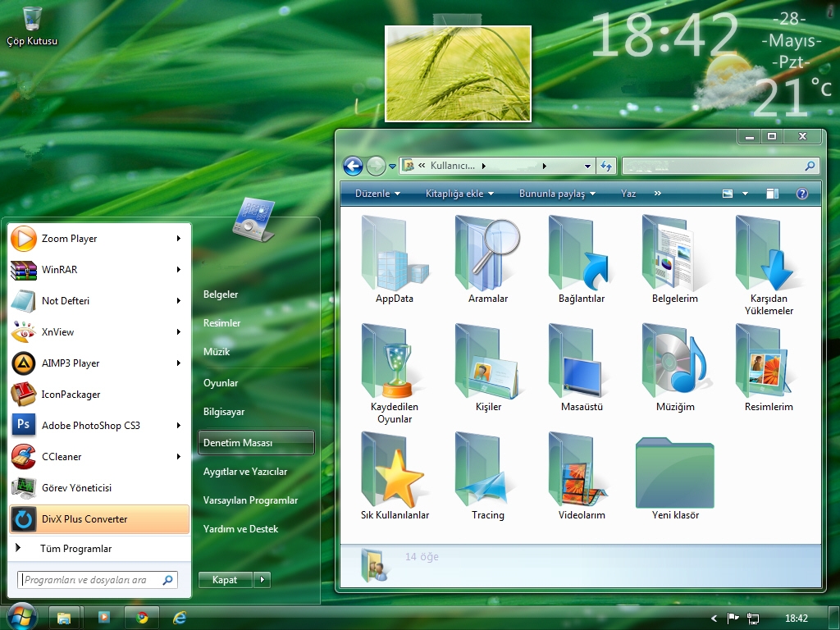The height and width of the screenshot is (630, 840).
Task: Click the Çöp Kutusu desktop icon
Action: click(x=32, y=25)
